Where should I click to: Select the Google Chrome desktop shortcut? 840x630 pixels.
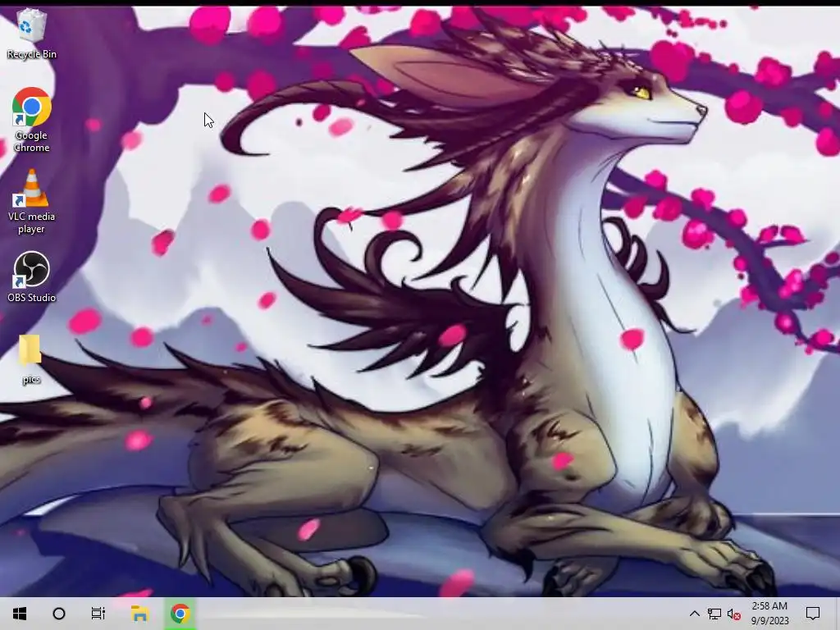[32, 120]
